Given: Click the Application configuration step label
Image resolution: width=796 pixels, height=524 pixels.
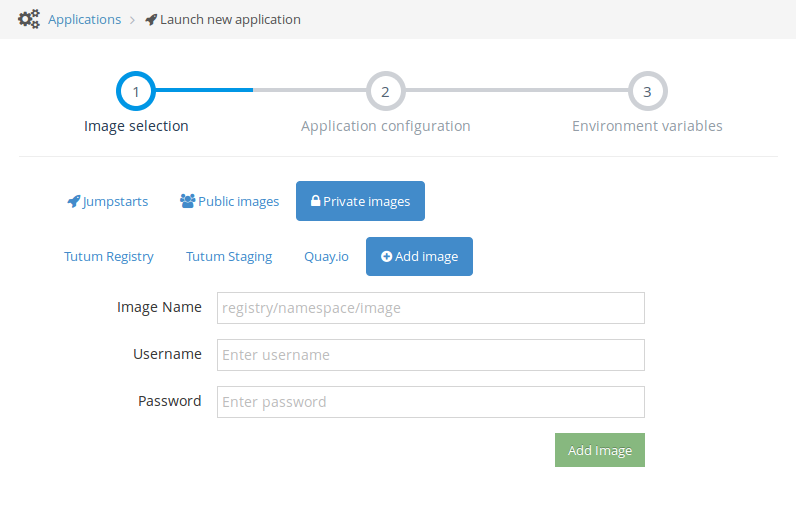Looking at the screenshot, I should (385, 126).
